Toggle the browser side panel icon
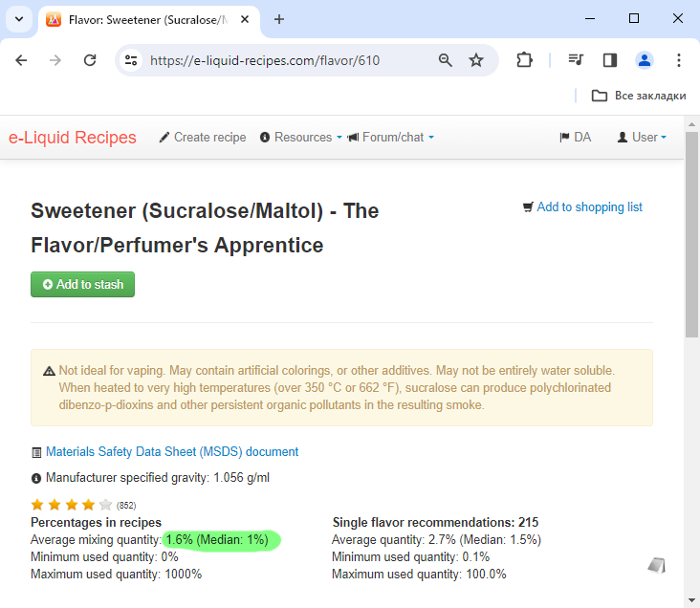Viewport: 700px width, 608px height. click(610, 60)
